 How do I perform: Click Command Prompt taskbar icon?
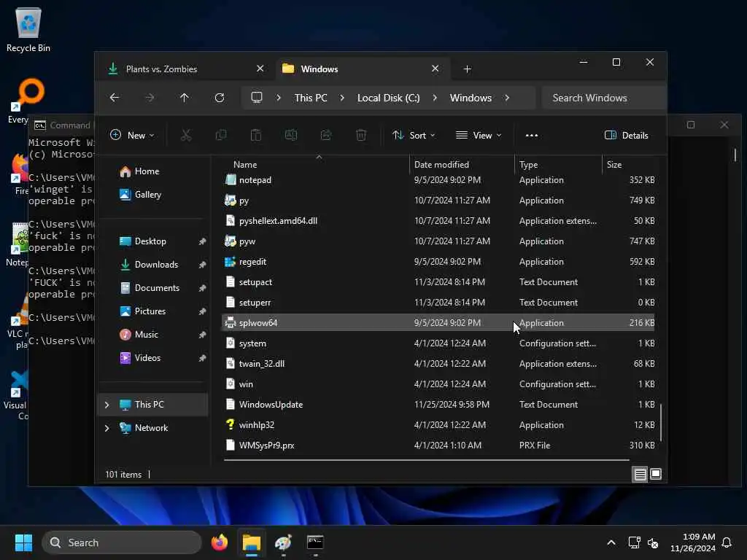[x=315, y=542]
